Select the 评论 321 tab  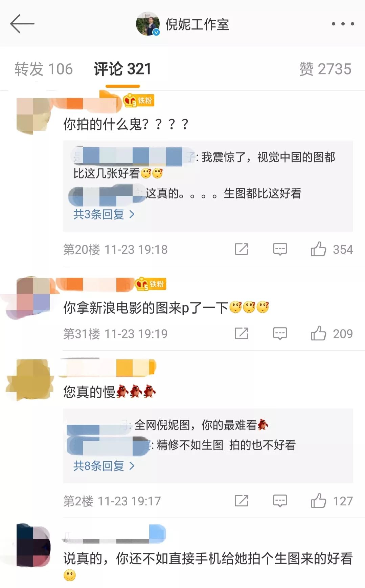click(122, 69)
